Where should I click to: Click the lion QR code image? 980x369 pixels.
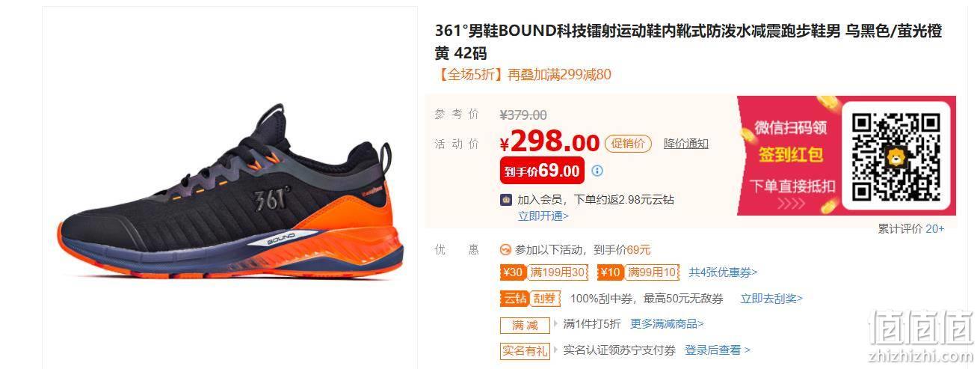coord(896,156)
